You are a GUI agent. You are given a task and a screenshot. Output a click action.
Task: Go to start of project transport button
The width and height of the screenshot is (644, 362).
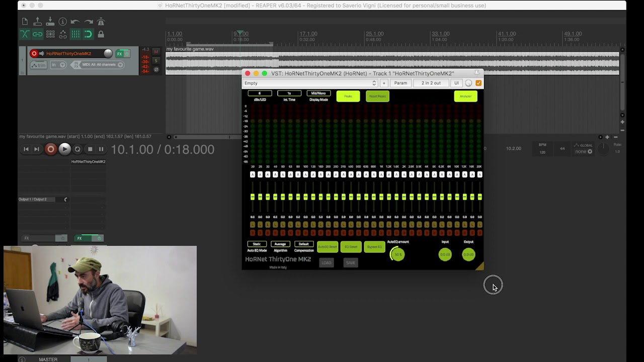click(x=26, y=149)
